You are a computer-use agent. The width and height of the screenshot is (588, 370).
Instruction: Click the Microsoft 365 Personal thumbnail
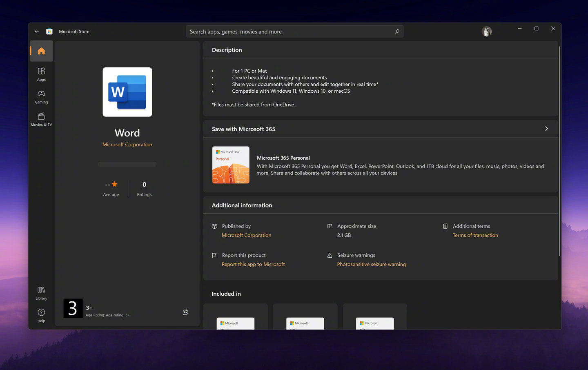231,165
